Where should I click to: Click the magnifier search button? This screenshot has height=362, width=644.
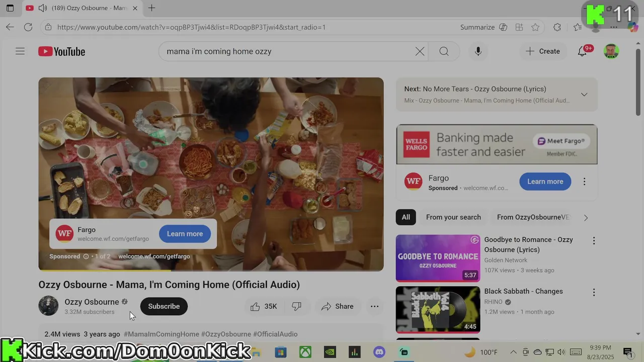444,51
